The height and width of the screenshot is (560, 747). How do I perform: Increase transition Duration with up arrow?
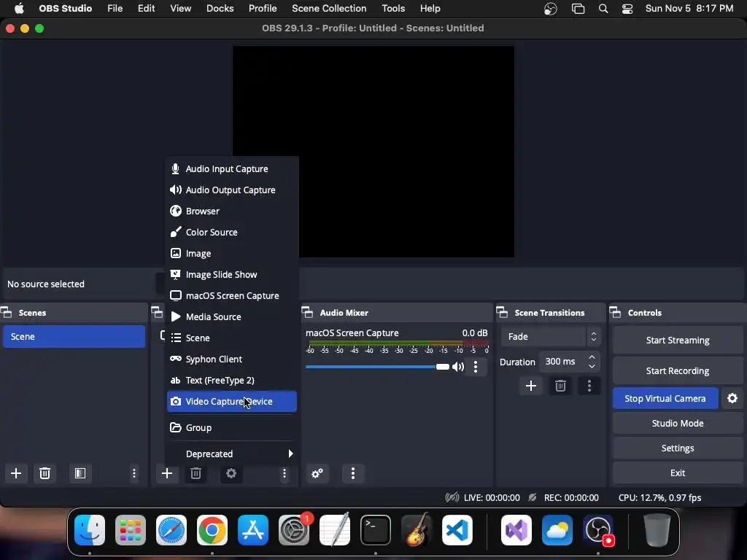[592, 357]
